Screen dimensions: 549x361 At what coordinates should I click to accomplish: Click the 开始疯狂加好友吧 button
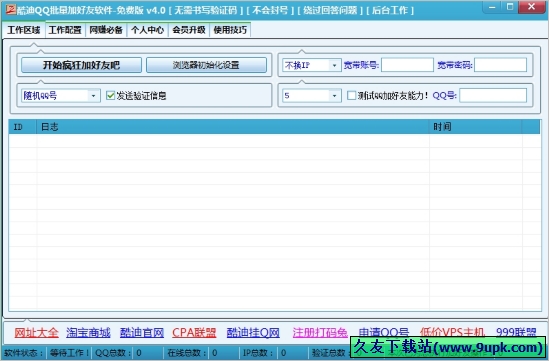click(x=81, y=65)
